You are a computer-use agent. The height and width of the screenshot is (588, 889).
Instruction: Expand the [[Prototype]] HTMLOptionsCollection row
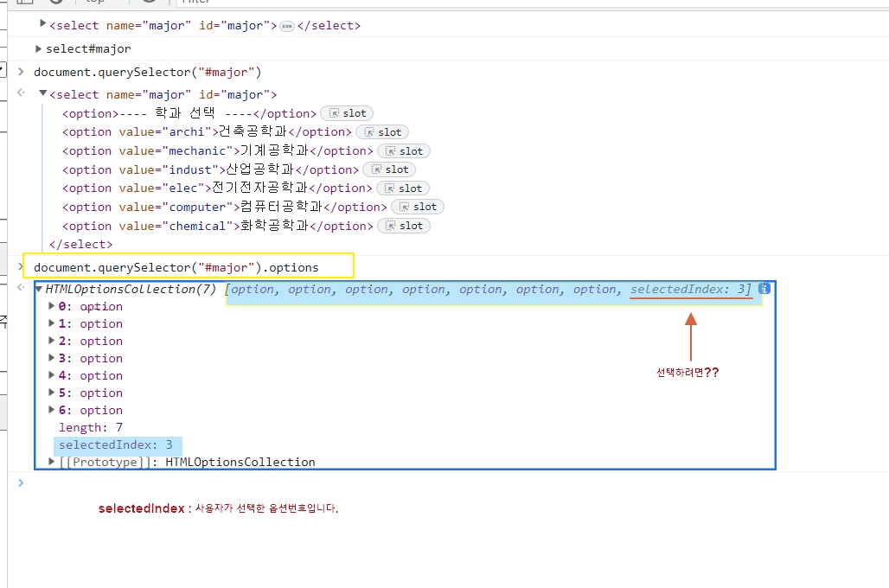pyautogui.click(x=51, y=462)
